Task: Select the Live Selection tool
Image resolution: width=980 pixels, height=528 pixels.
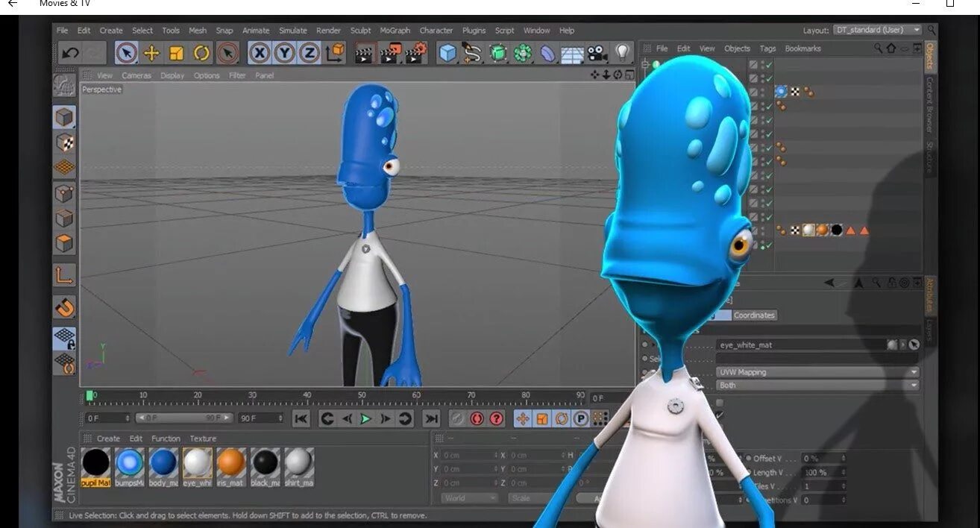Action: (x=126, y=53)
